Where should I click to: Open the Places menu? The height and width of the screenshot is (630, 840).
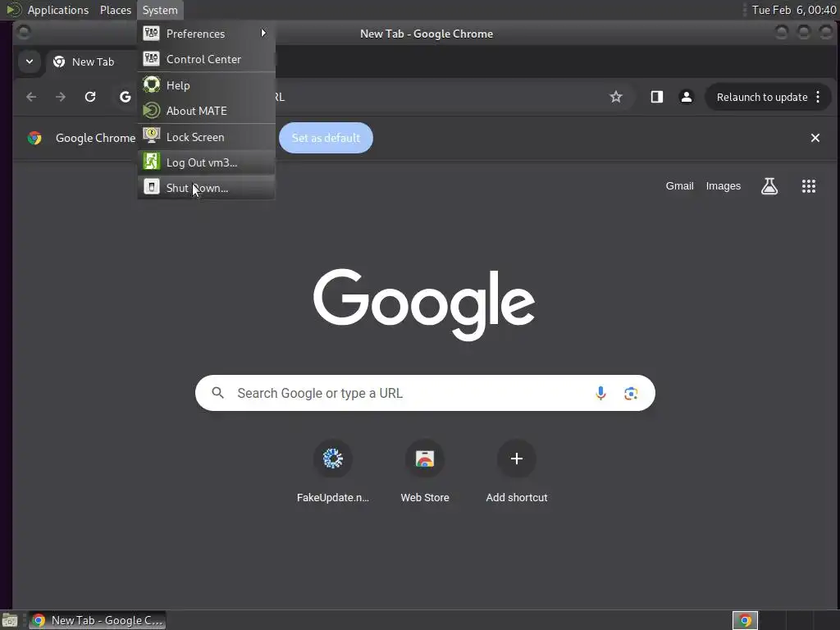115,10
